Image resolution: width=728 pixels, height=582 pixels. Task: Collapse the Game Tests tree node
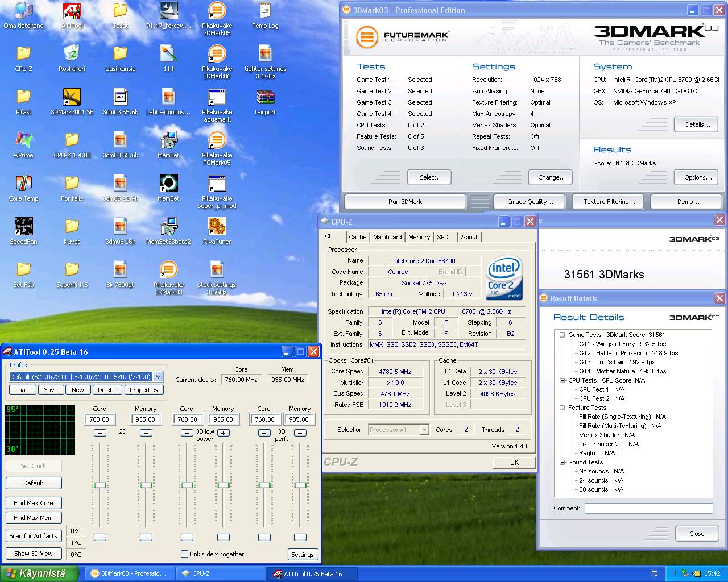[562, 335]
